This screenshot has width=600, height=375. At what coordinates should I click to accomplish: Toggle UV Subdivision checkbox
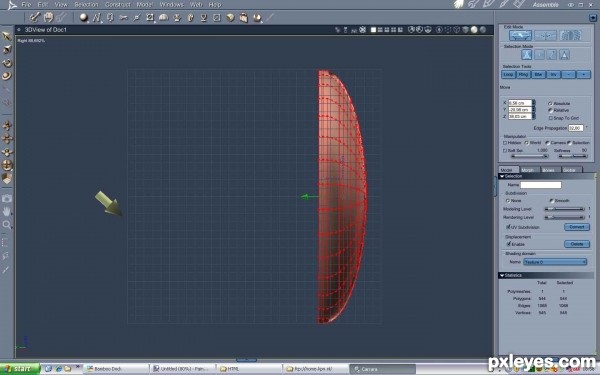click(x=508, y=227)
